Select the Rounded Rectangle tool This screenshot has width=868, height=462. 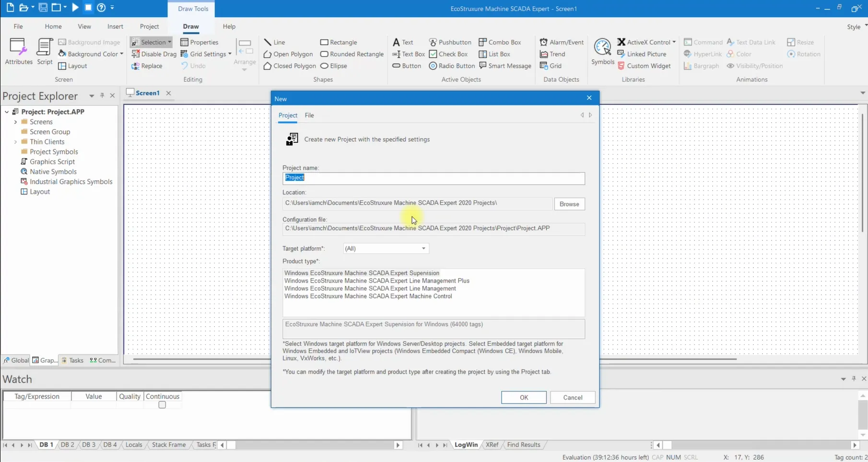pyautogui.click(x=352, y=54)
